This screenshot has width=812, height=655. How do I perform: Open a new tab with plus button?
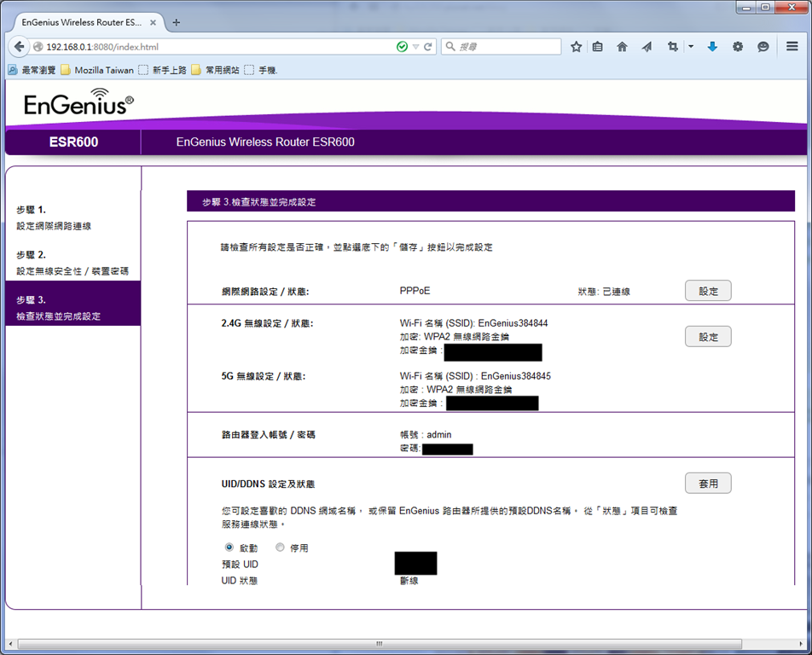(x=176, y=22)
